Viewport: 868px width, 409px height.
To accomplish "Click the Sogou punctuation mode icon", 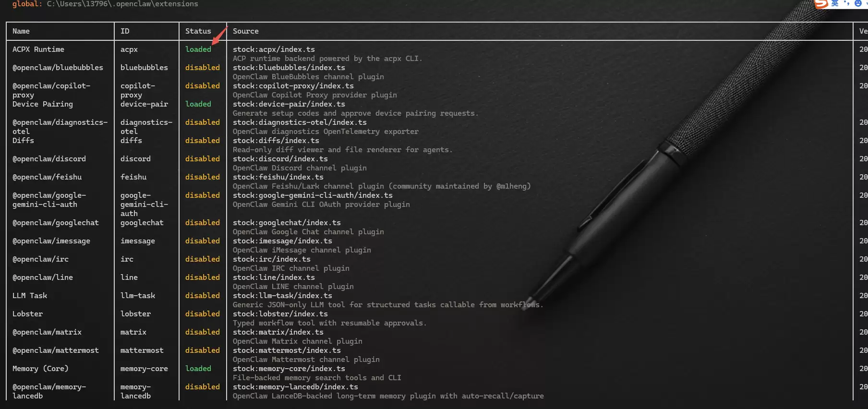I will 846,3.
